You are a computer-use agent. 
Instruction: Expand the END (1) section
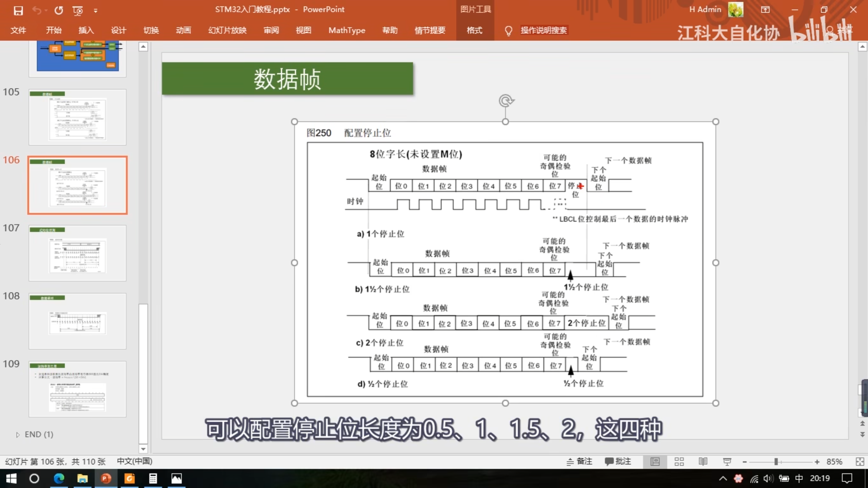tap(18, 435)
